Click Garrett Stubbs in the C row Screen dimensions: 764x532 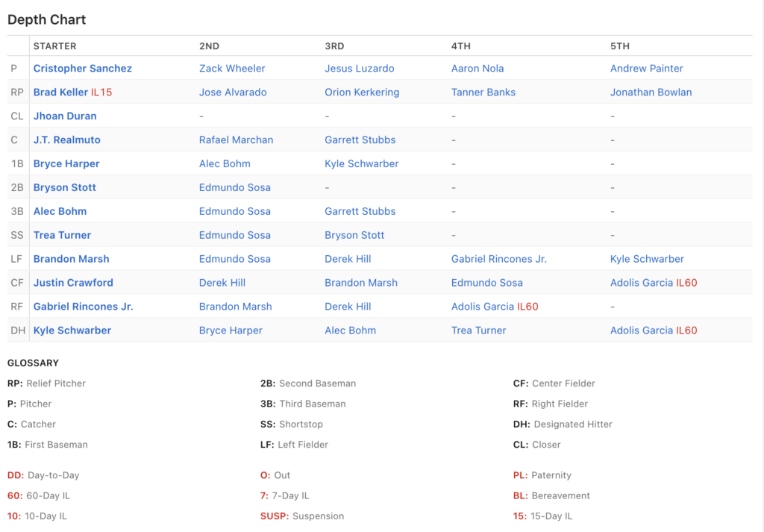(x=360, y=140)
